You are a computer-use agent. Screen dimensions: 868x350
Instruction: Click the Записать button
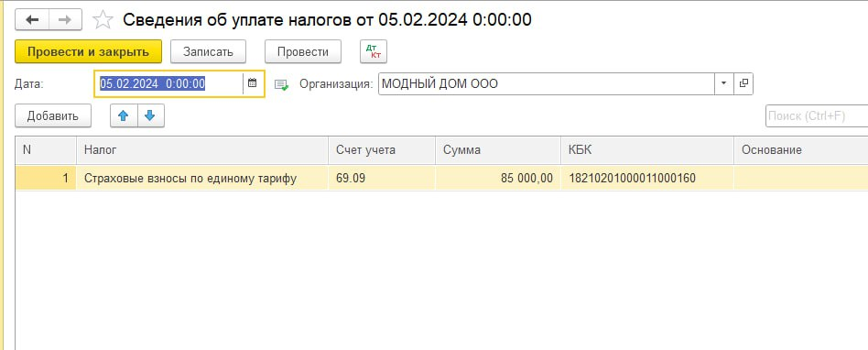point(208,51)
